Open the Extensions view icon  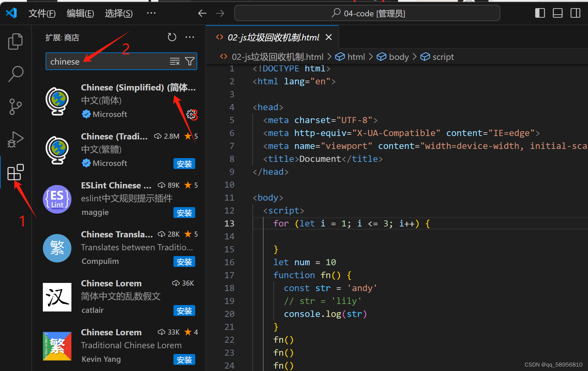point(15,172)
